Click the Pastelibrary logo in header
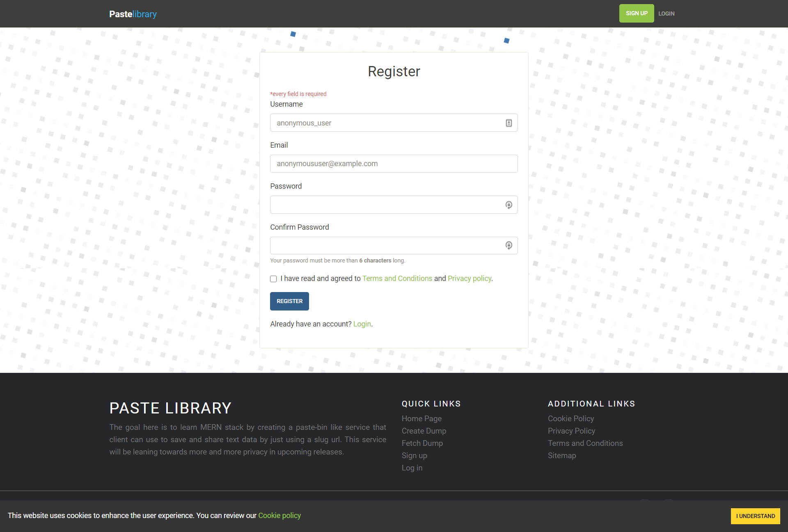 coord(133,14)
